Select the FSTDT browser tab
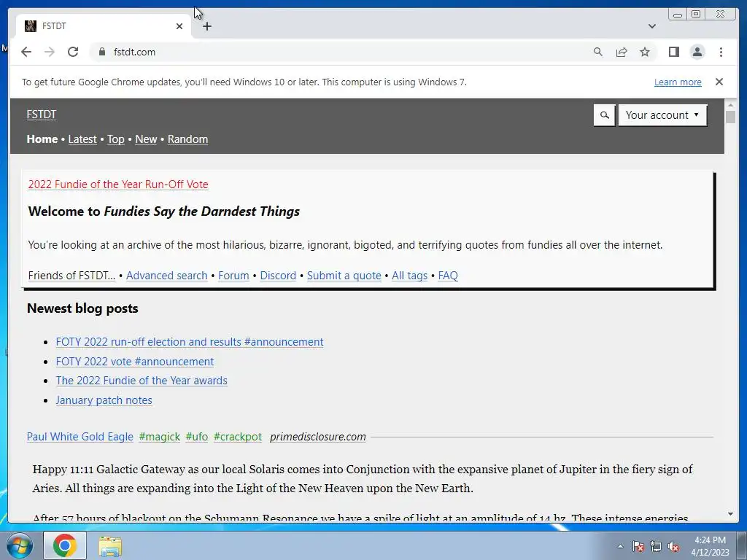The image size is (747, 560). coord(104,26)
